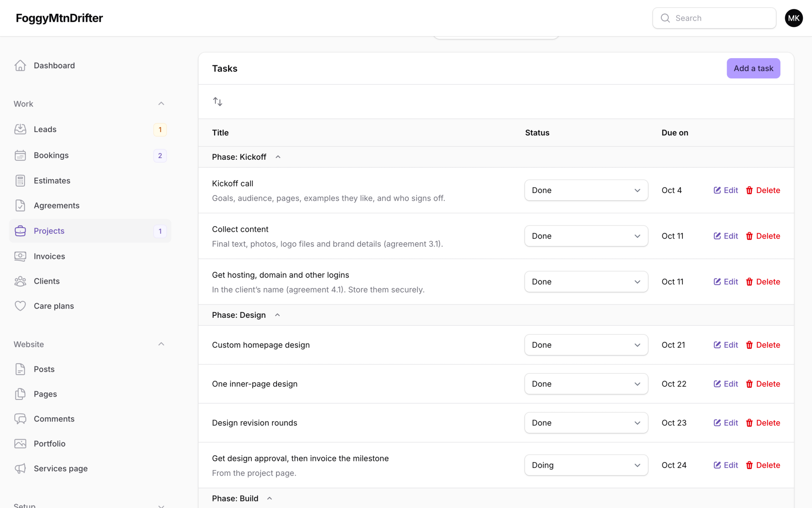Click Edit for design approval milestone task
This screenshot has width=812, height=508.
726,465
